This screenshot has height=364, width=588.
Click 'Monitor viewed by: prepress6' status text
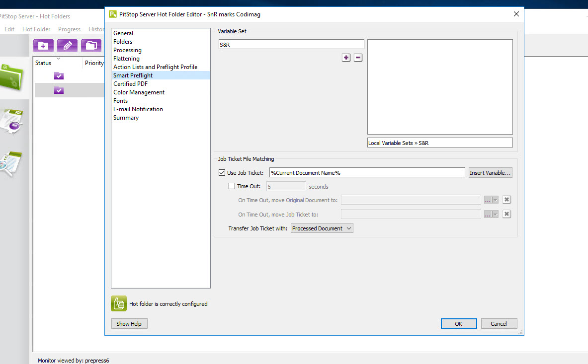click(74, 360)
